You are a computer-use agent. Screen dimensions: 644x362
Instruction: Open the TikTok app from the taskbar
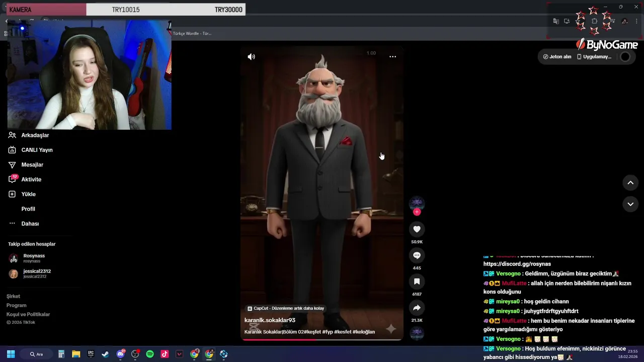pyautogui.click(x=165, y=354)
